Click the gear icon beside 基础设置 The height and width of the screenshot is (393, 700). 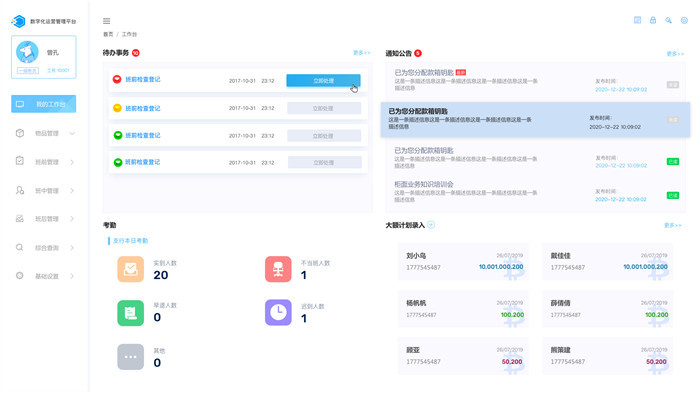coord(20,276)
